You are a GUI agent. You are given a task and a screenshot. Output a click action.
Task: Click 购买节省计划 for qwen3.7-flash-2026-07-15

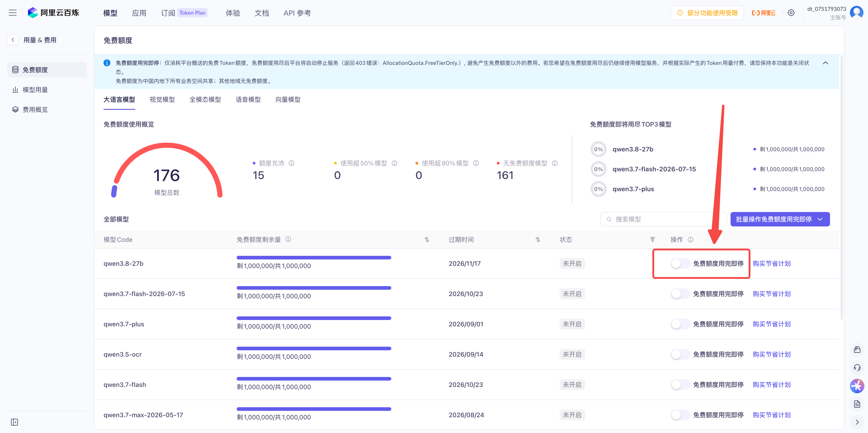tap(771, 294)
